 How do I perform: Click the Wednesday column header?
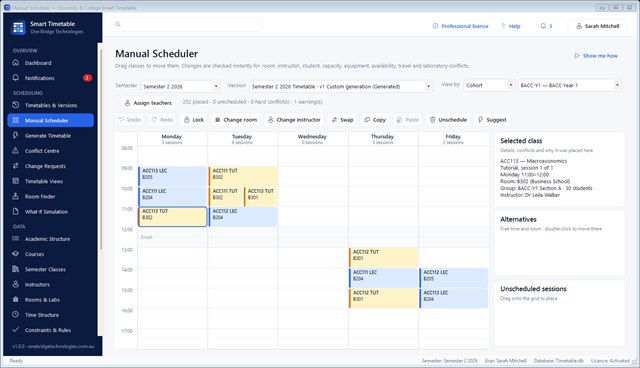pos(313,139)
